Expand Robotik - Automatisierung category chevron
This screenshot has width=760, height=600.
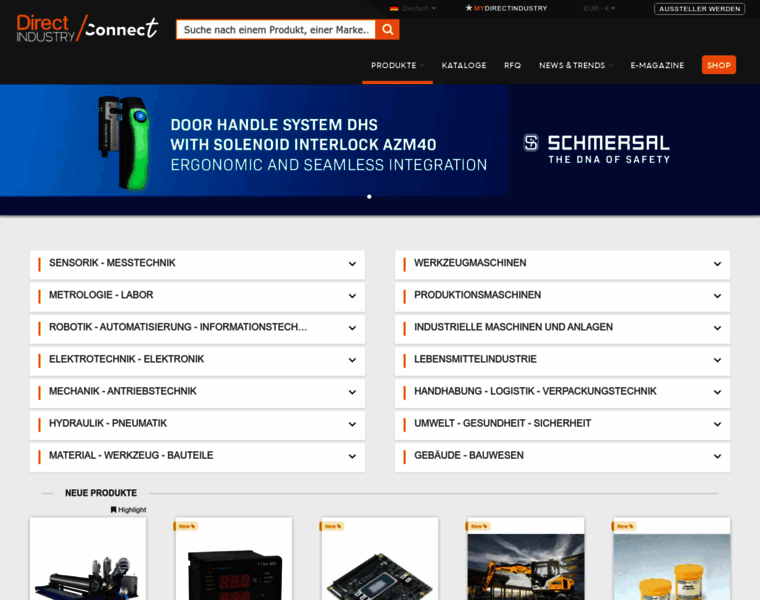coord(352,328)
